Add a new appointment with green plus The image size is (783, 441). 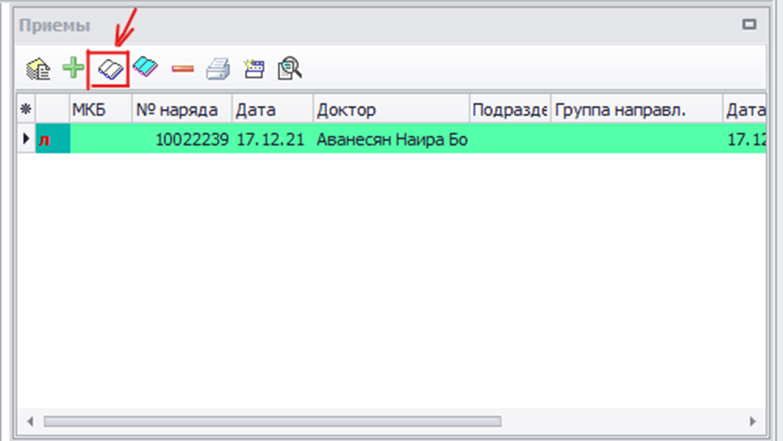point(73,69)
